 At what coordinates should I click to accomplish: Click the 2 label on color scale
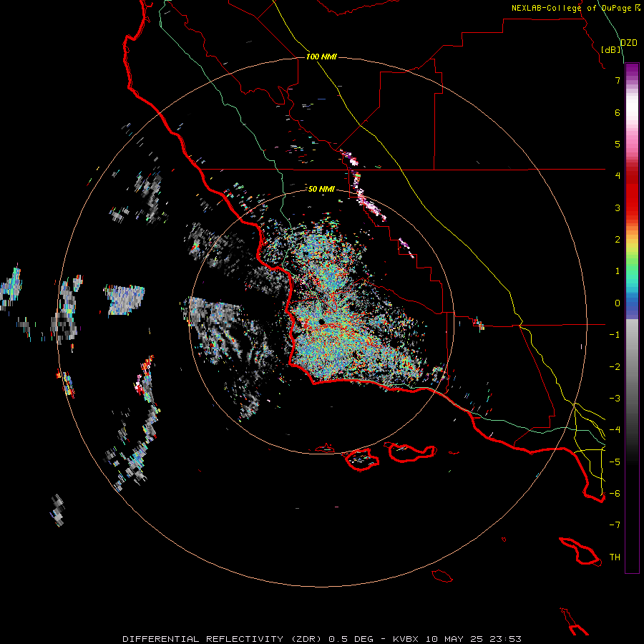tap(618, 240)
